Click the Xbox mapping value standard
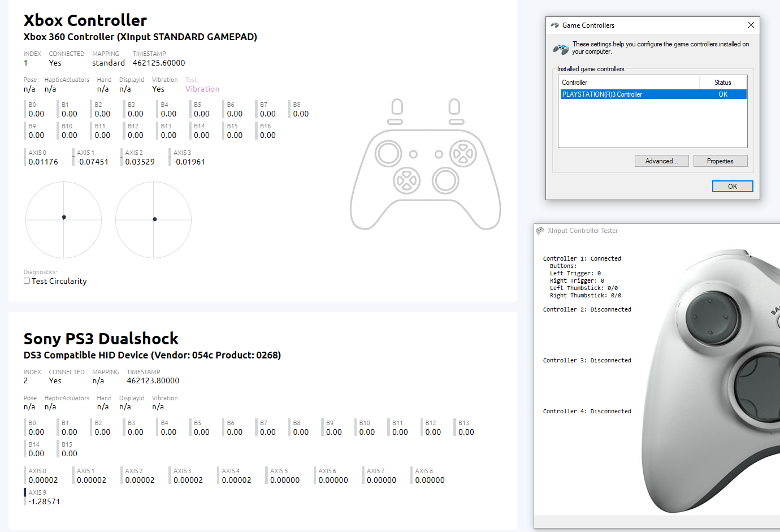 [x=109, y=63]
